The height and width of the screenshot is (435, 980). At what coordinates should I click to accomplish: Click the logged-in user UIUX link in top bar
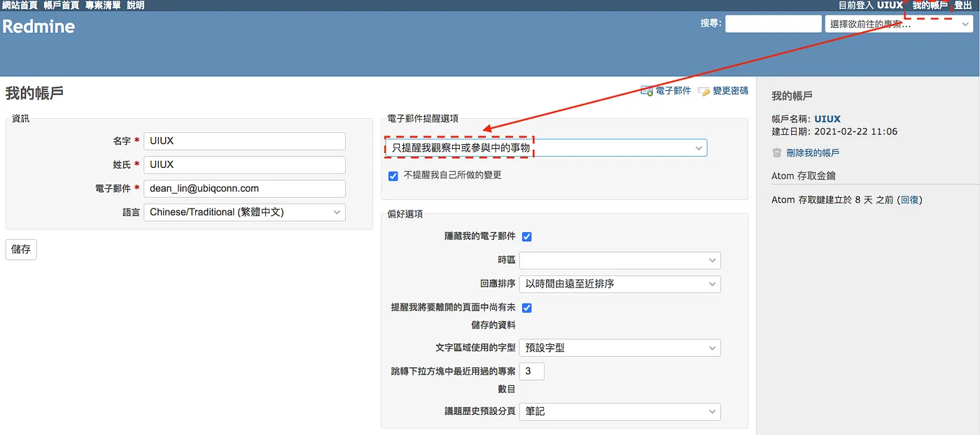click(890, 6)
